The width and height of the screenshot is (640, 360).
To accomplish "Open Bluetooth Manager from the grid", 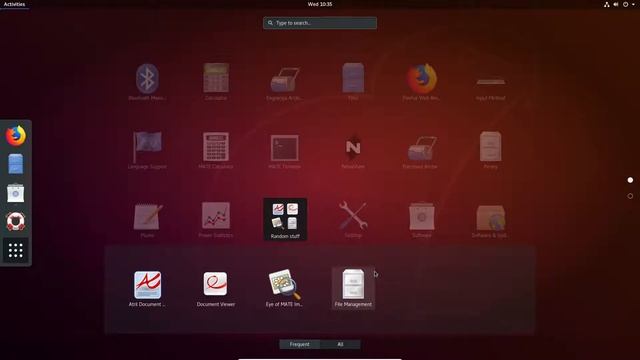I will pos(147,82).
